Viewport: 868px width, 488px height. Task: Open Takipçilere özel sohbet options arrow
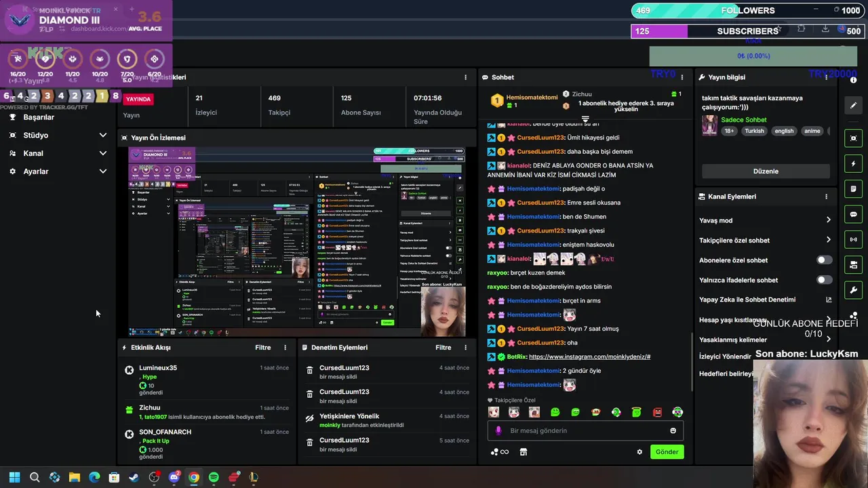click(x=828, y=240)
